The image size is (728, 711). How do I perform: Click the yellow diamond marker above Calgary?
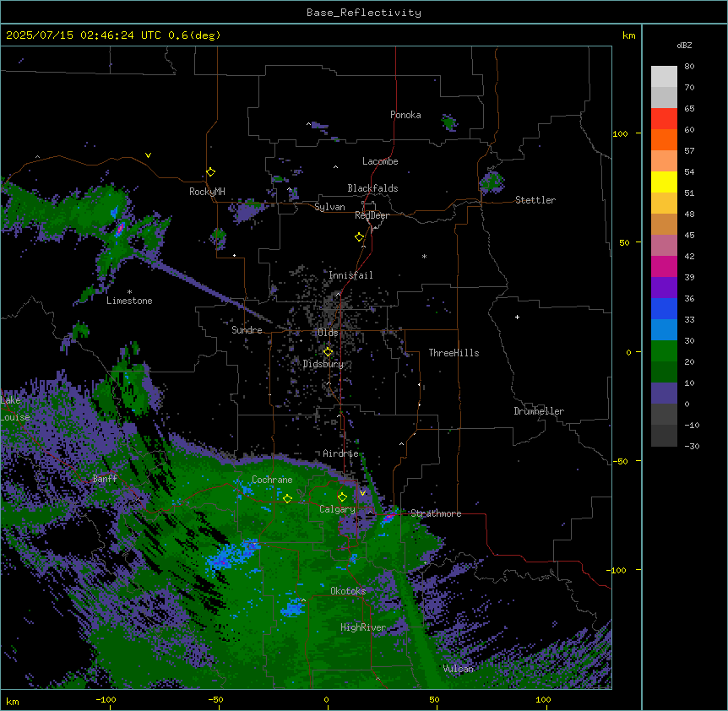click(x=342, y=497)
